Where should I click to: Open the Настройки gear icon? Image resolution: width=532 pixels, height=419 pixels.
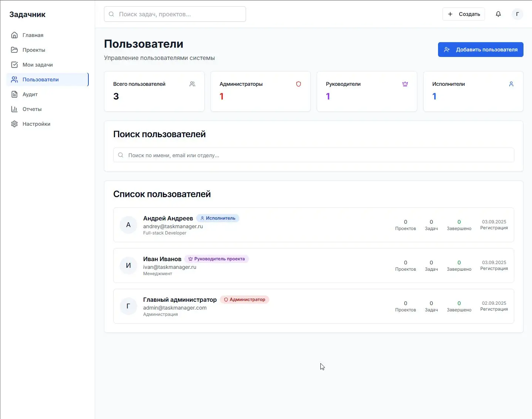[x=14, y=124]
